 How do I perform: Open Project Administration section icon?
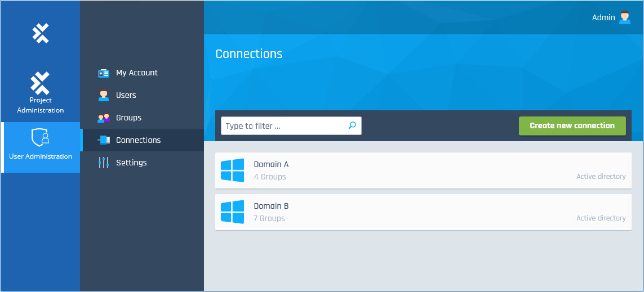(40, 83)
